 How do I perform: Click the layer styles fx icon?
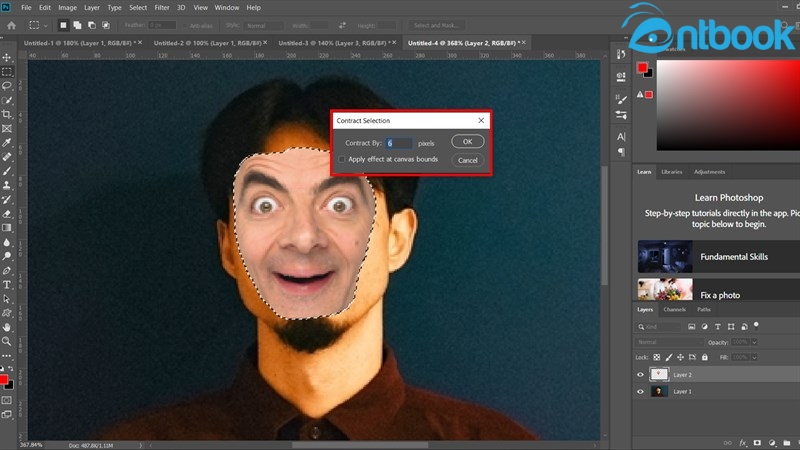tap(743, 443)
